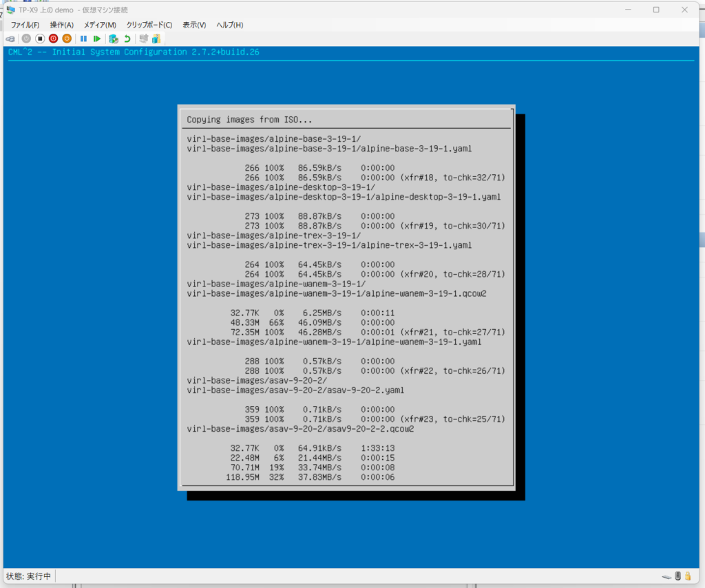
Task: Click the 118.95M 32% progress line
Action: [311, 477]
